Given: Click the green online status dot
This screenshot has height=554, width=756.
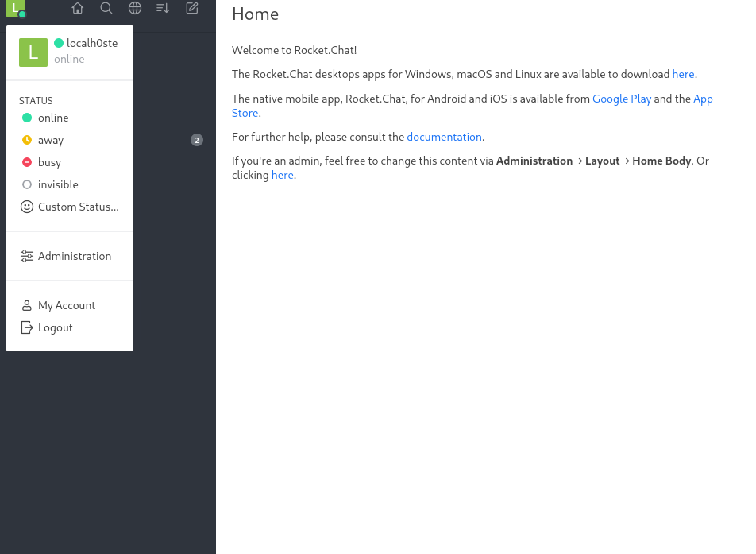Looking at the screenshot, I should [x=27, y=118].
